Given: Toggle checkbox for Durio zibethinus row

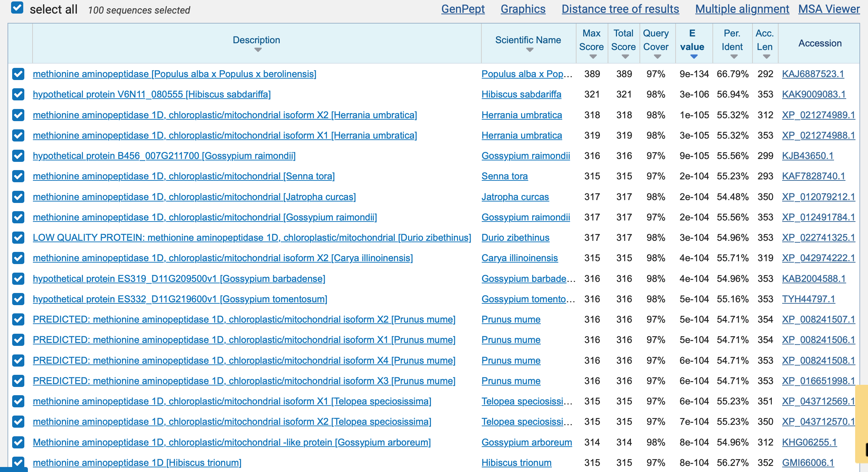Looking at the screenshot, I should point(18,238).
